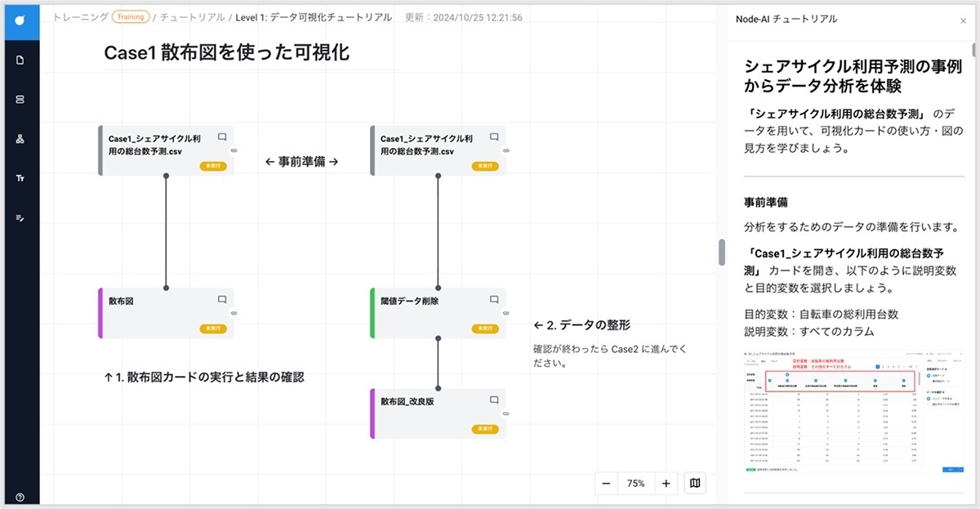Screen dimensions: 980x509
Task: Click the link icon on the 散布図_改良版 card
Action: pyautogui.click(x=506, y=414)
